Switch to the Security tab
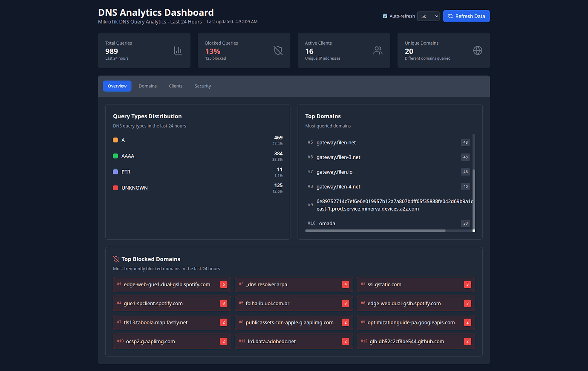Viewport: 588px width, 371px height. pos(202,86)
